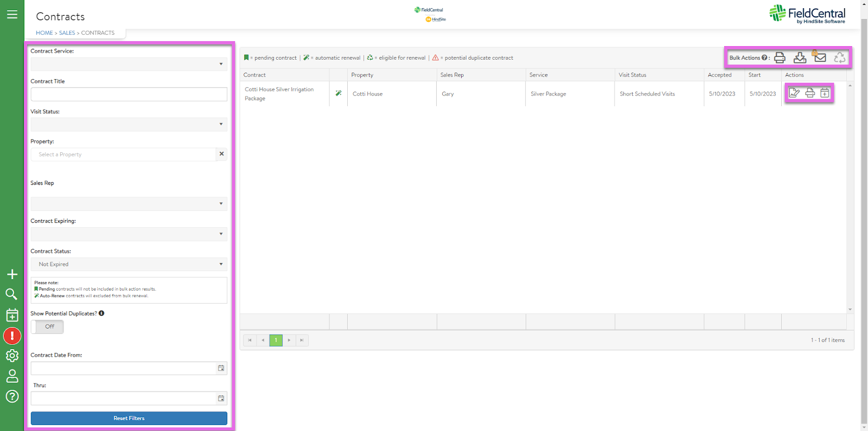Click the page's vertical scrollbar
Image resolution: width=868 pixels, height=431 pixels.
click(x=864, y=217)
